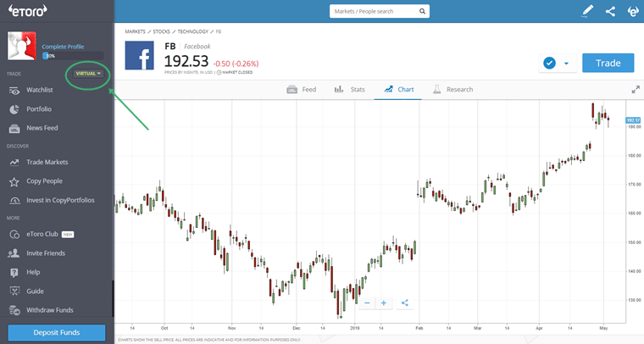Switch to the Feed tab
This screenshot has height=344, width=644.
point(302,90)
